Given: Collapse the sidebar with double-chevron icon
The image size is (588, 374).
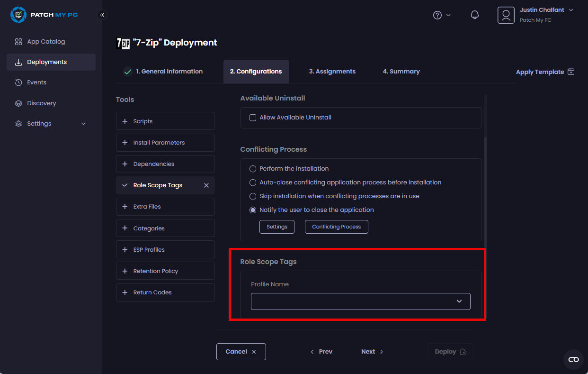Looking at the screenshot, I should click(102, 15).
